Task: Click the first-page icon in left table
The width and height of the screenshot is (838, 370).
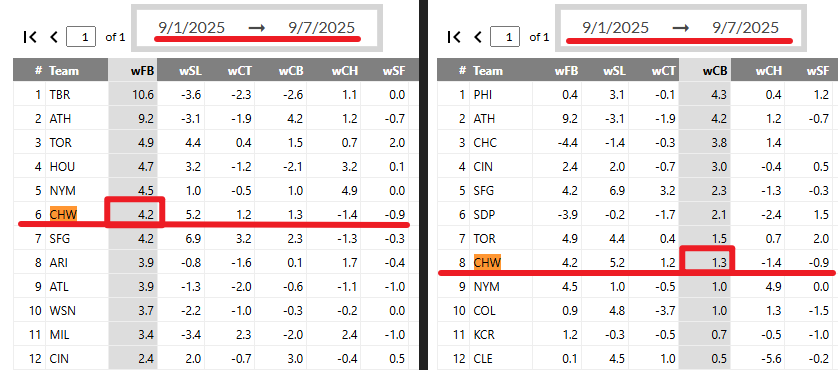Action: pyautogui.click(x=30, y=37)
